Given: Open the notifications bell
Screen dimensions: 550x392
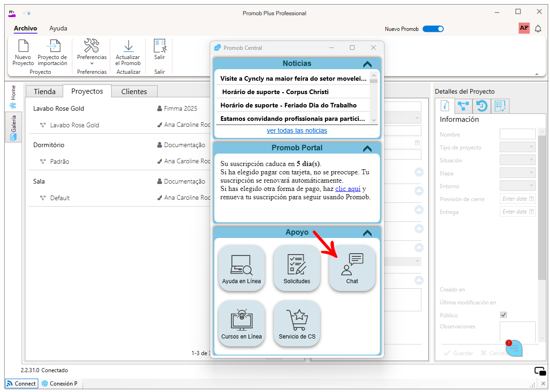Looking at the screenshot, I should [x=538, y=29].
